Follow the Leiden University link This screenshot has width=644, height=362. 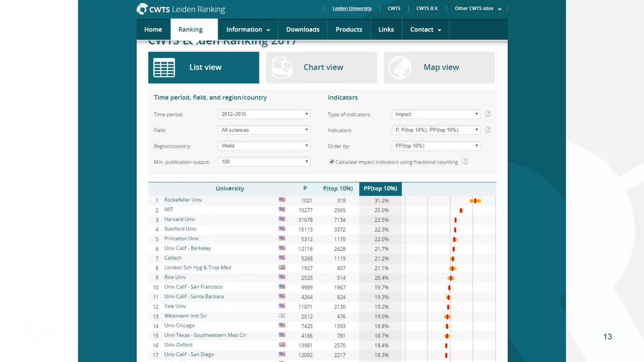point(352,8)
